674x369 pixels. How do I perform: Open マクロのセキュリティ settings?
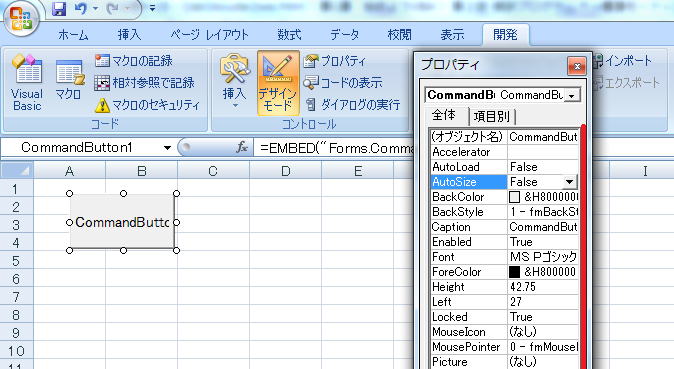(147, 105)
